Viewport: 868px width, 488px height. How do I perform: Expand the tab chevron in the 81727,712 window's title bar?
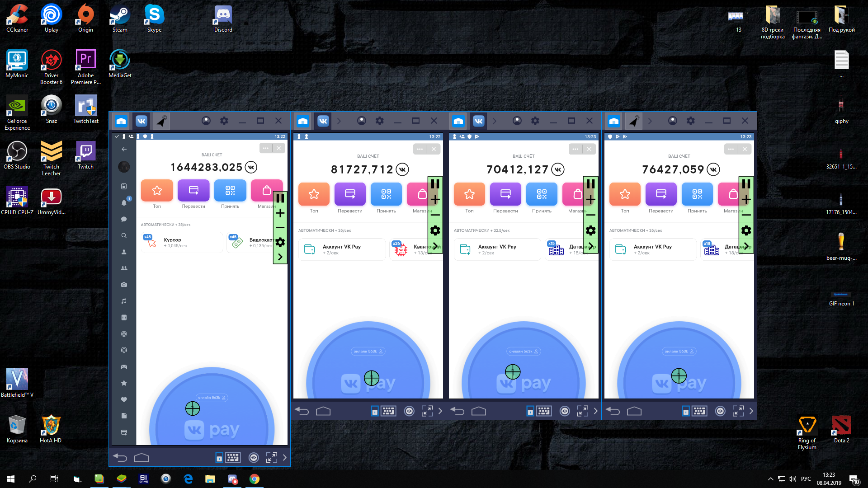(x=339, y=121)
